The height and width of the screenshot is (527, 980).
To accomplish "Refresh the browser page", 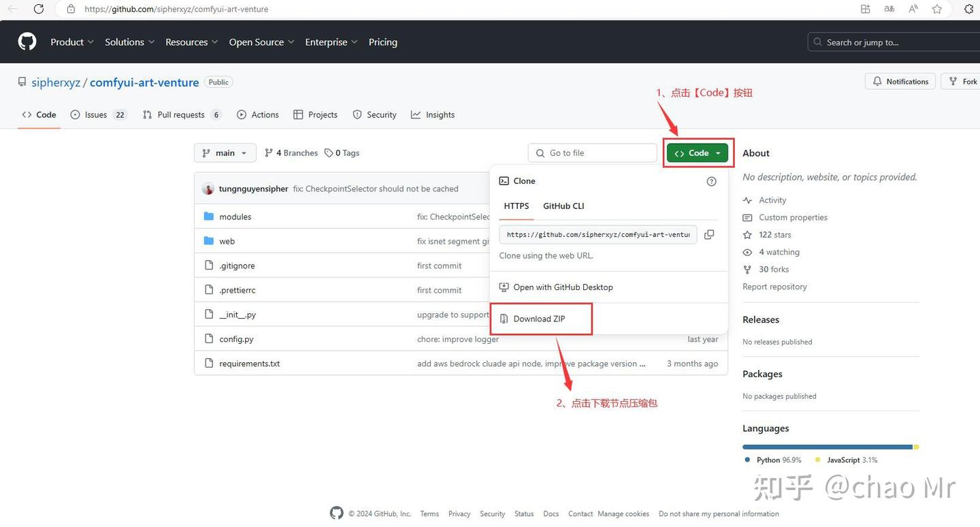I will point(39,9).
